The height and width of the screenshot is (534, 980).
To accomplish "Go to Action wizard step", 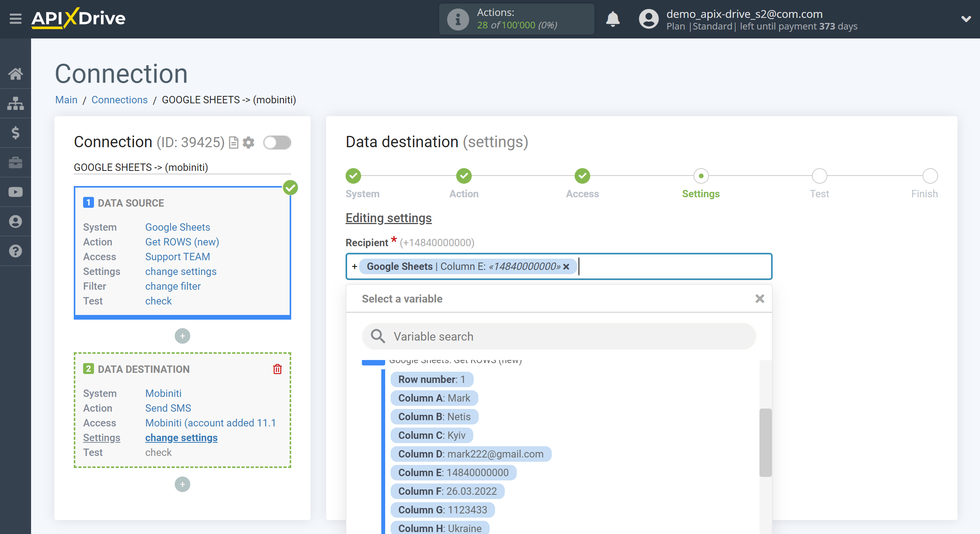I will (464, 176).
